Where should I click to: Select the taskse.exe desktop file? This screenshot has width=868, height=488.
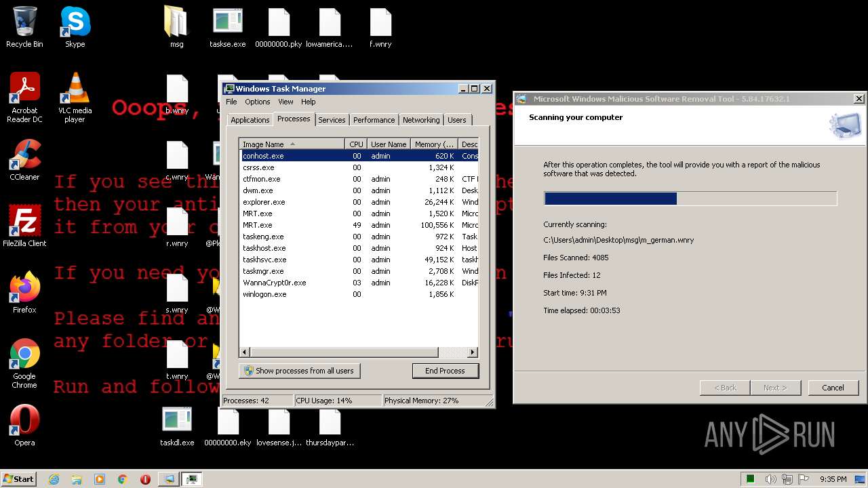click(227, 27)
